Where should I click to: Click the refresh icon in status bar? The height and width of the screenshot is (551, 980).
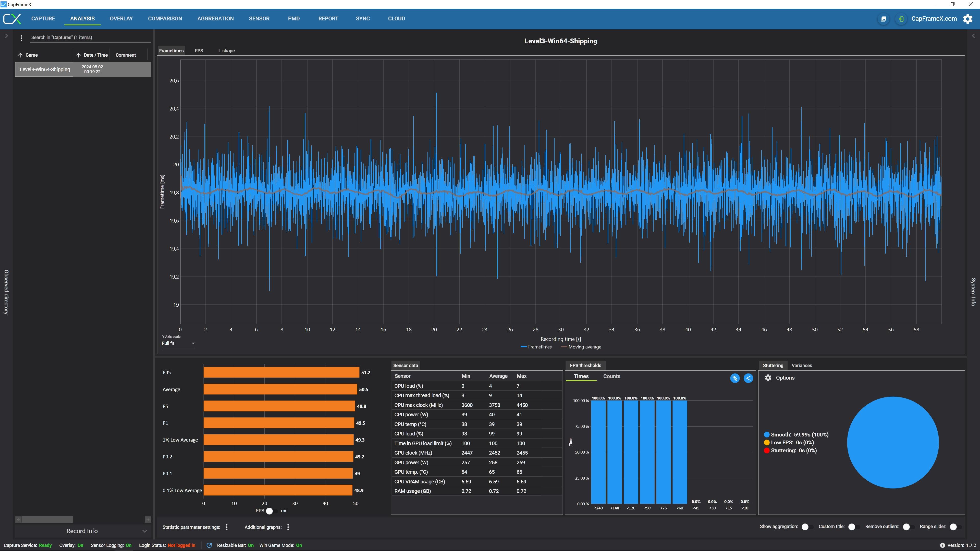(209, 545)
